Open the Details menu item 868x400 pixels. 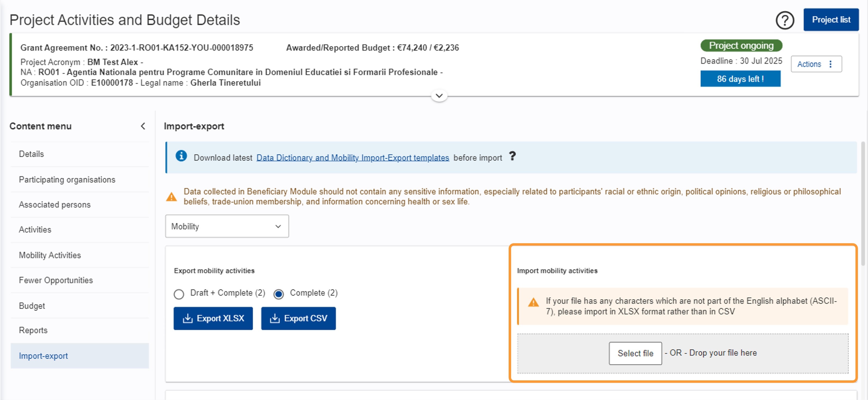(80, 154)
